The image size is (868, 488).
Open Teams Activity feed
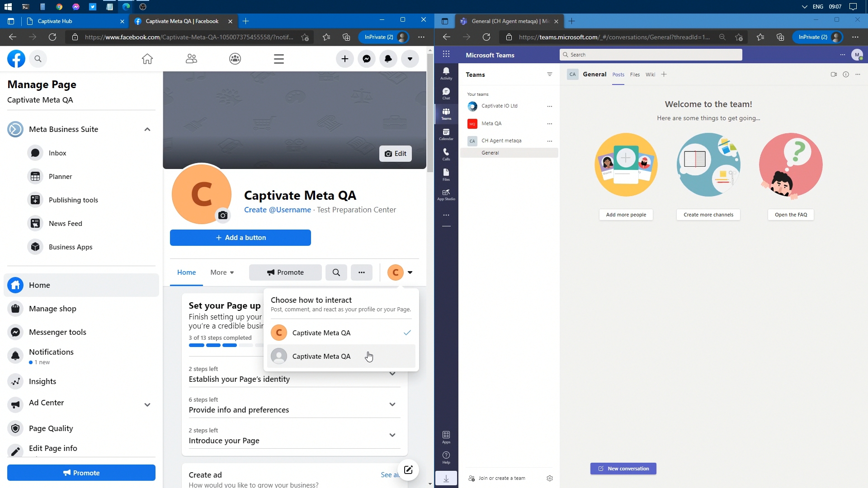(446, 73)
